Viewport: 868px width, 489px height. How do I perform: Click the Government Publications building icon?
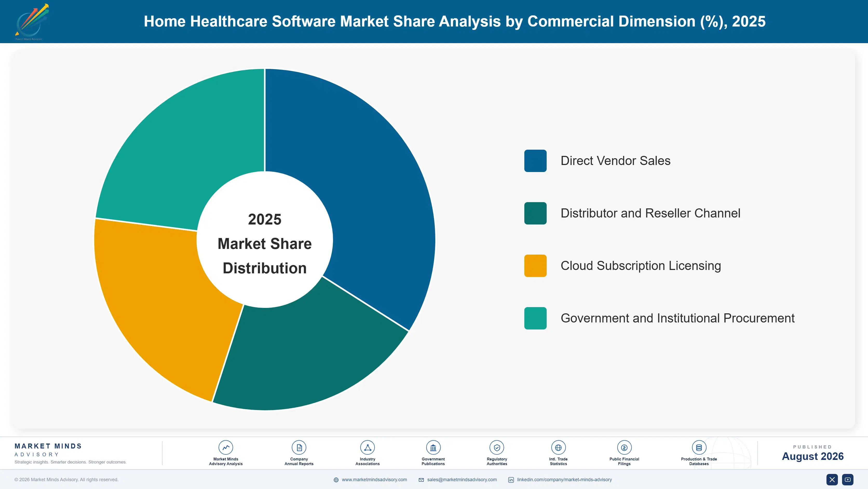[x=433, y=447]
